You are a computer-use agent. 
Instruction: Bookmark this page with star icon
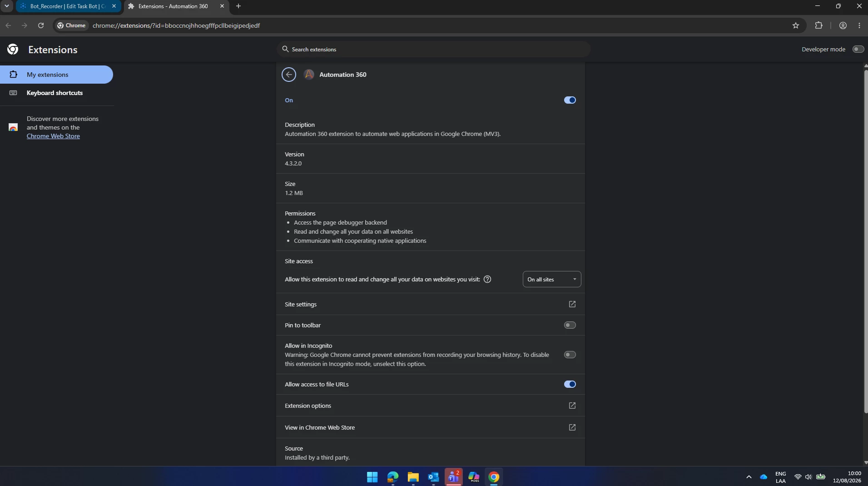click(796, 25)
